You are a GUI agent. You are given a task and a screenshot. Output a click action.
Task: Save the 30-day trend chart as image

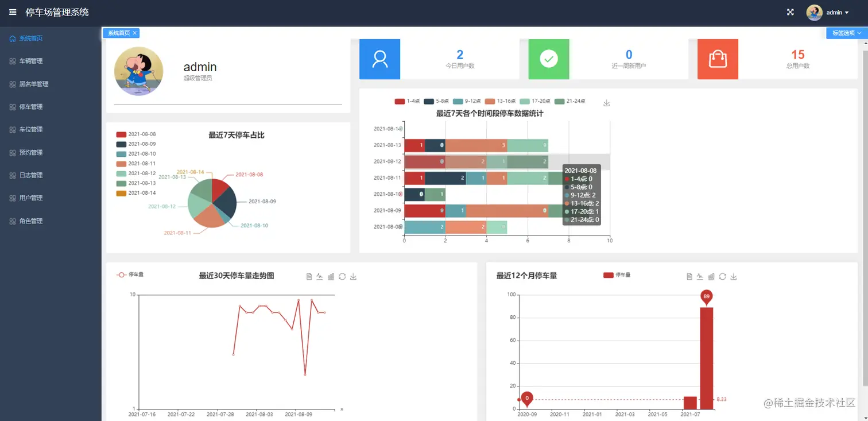(x=353, y=276)
